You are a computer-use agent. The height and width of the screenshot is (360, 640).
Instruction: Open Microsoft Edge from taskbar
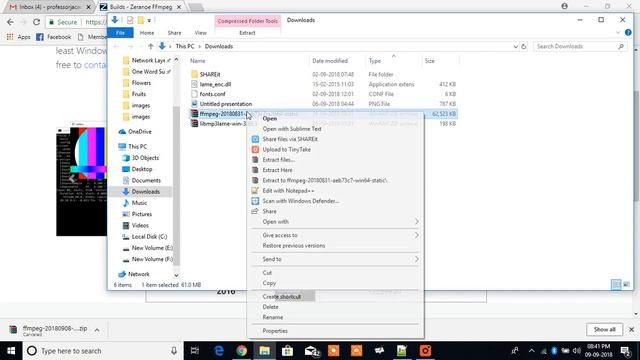pos(219,351)
